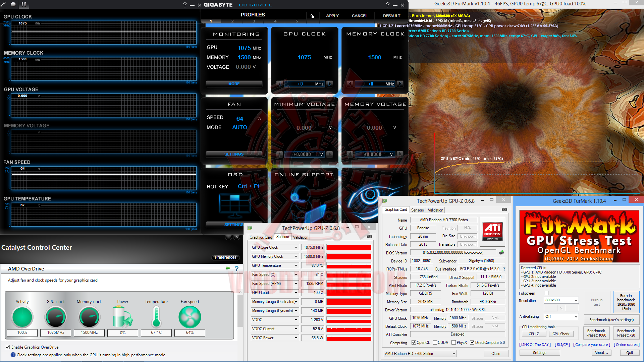Toggle Fullscreen checkbox in FurMark

546,293
